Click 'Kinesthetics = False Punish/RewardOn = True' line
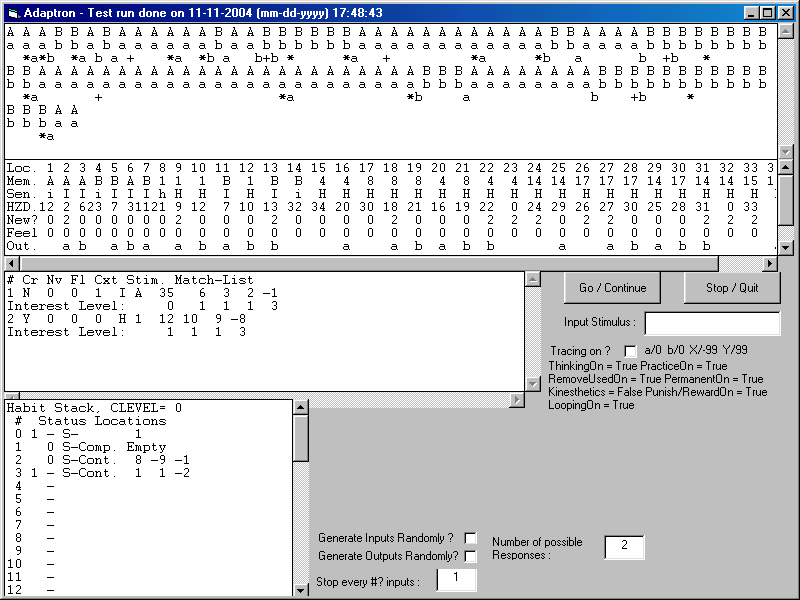The height and width of the screenshot is (600, 800). 658,392
